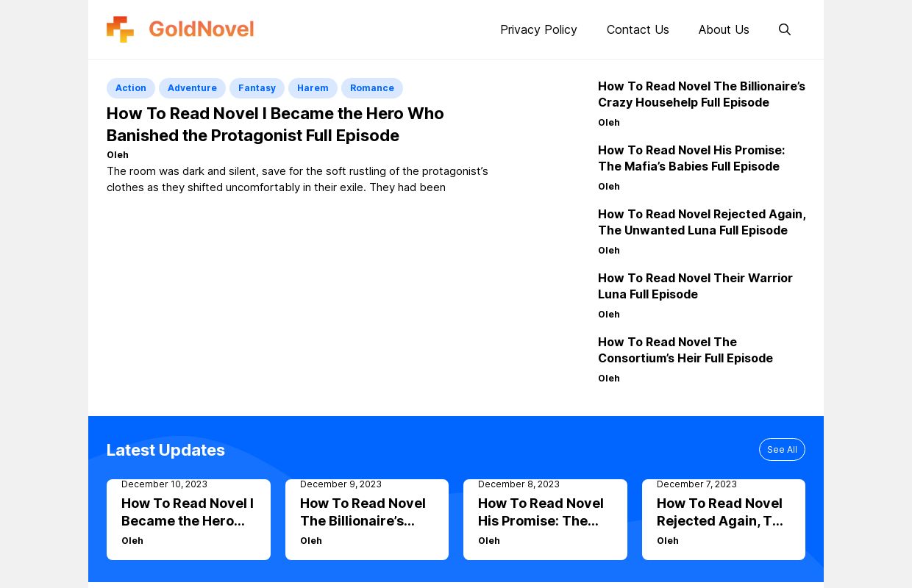Open the search icon in the header
This screenshot has height=588, width=912.
coord(784,29)
